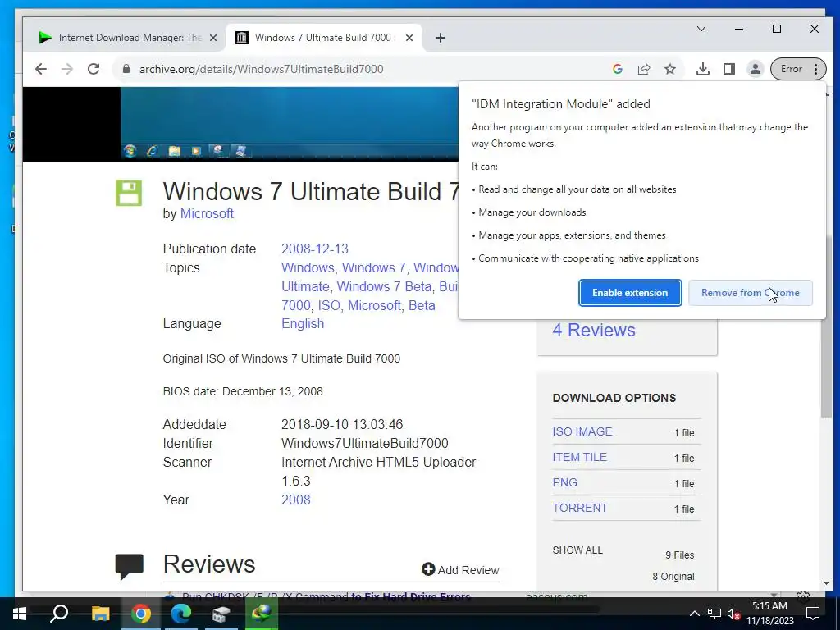Open the Chrome profile avatar
This screenshot has height=630, width=840.
tap(755, 69)
